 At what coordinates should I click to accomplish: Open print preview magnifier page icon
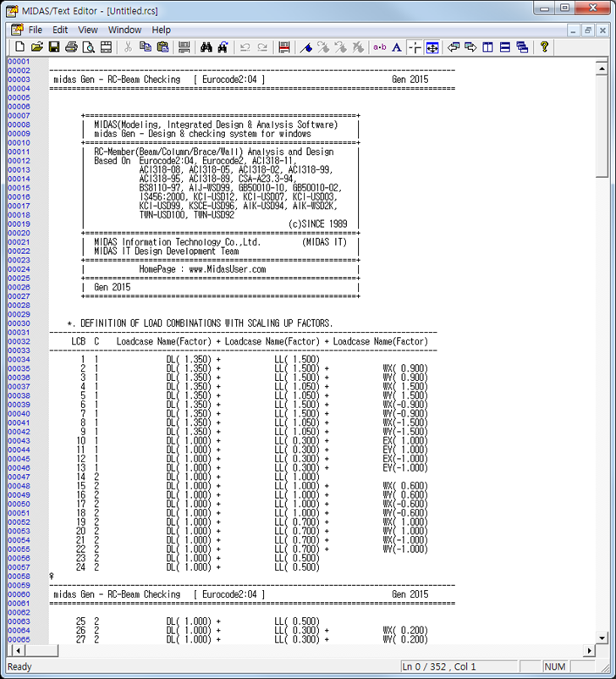pyautogui.click(x=88, y=47)
